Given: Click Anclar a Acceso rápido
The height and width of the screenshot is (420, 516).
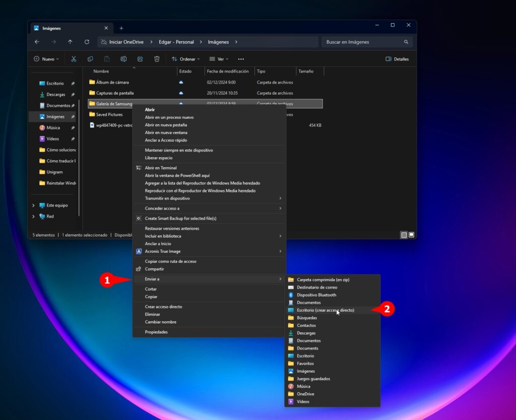Looking at the screenshot, I should point(209,140).
